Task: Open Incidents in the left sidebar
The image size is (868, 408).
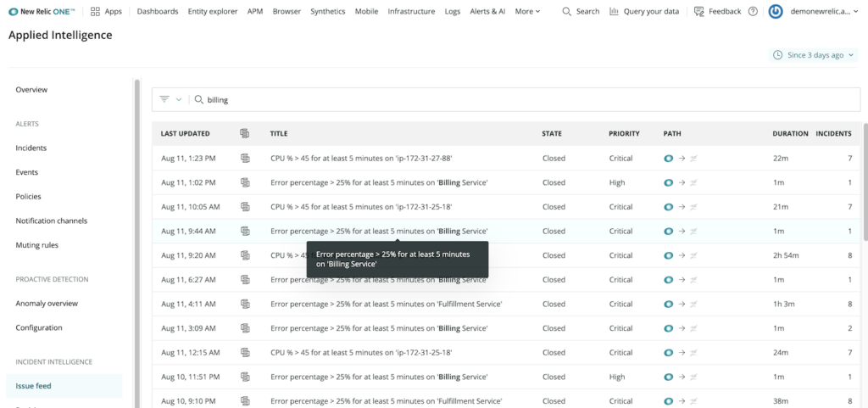Action: (x=31, y=148)
